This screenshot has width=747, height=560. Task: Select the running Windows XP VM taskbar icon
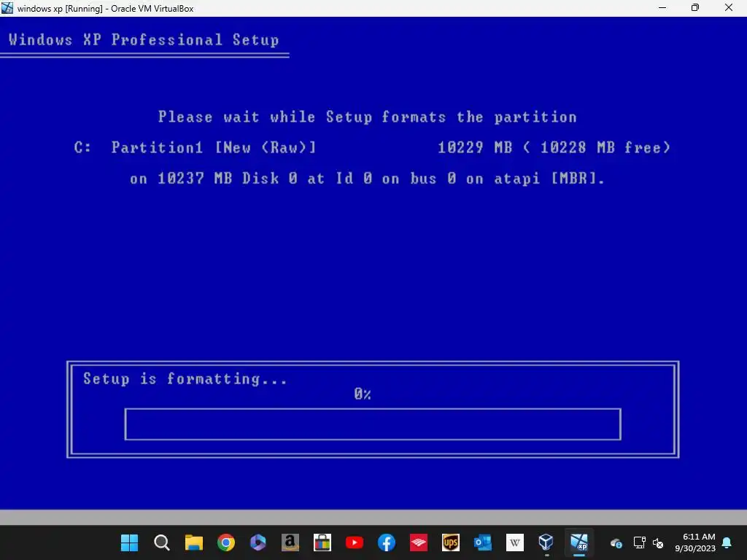click(578, 542)
